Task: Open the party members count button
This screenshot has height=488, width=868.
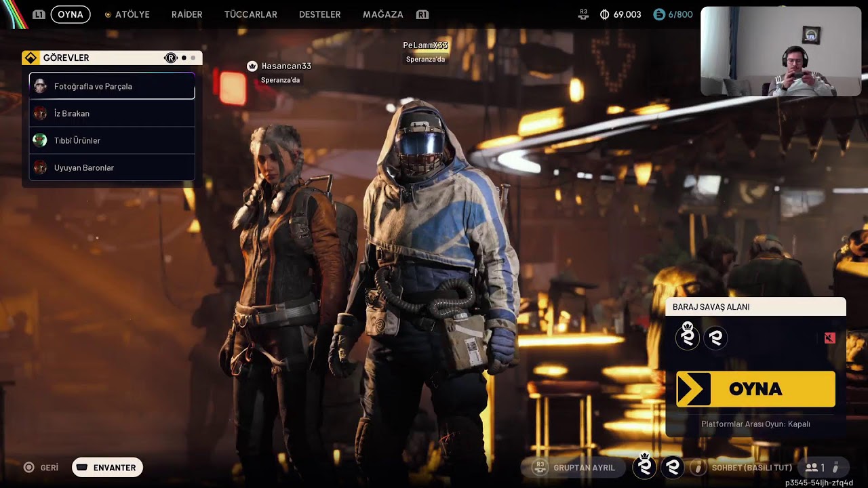Action: 823,468
